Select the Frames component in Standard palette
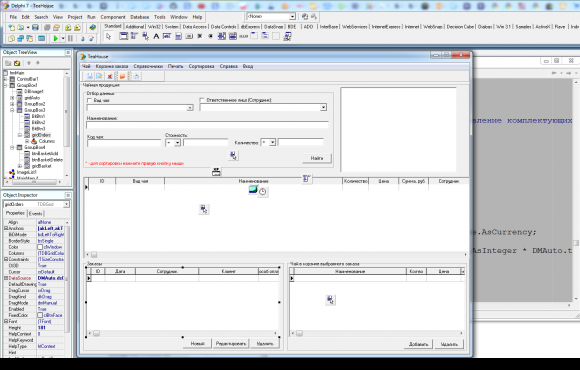The height and width of the screenshot is (370, 580). (x=123, y=36)
